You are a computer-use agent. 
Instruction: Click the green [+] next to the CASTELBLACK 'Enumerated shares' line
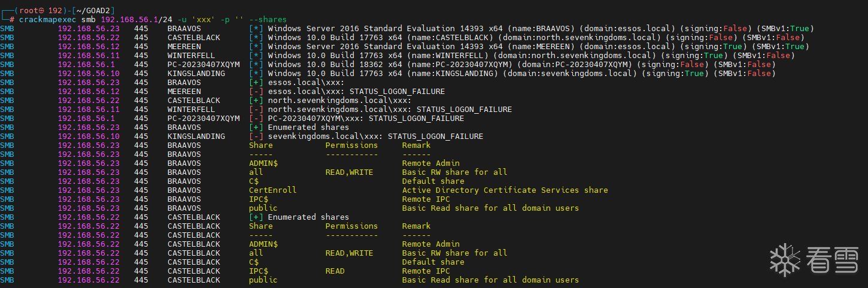(256, 217)
